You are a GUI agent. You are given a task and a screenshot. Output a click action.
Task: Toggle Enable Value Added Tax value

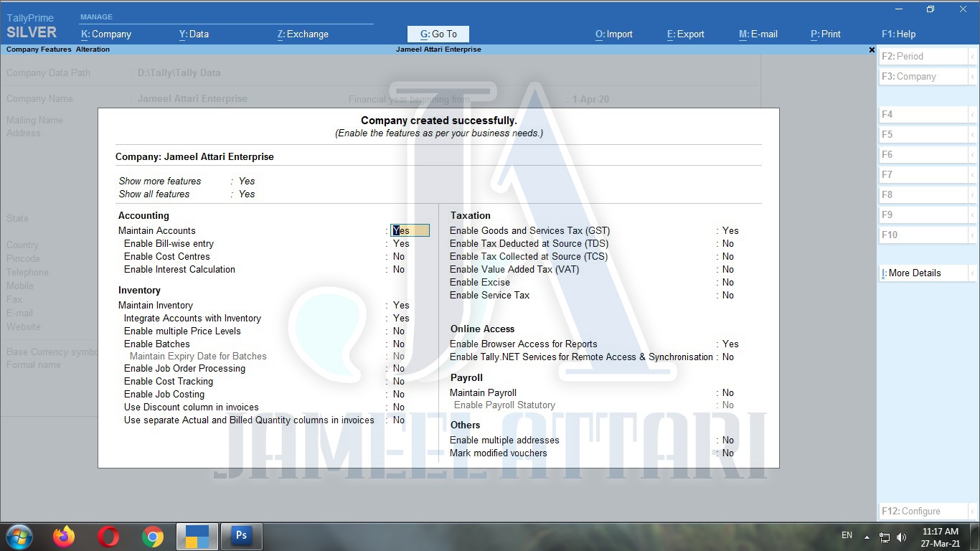click(x=728, y=269)
